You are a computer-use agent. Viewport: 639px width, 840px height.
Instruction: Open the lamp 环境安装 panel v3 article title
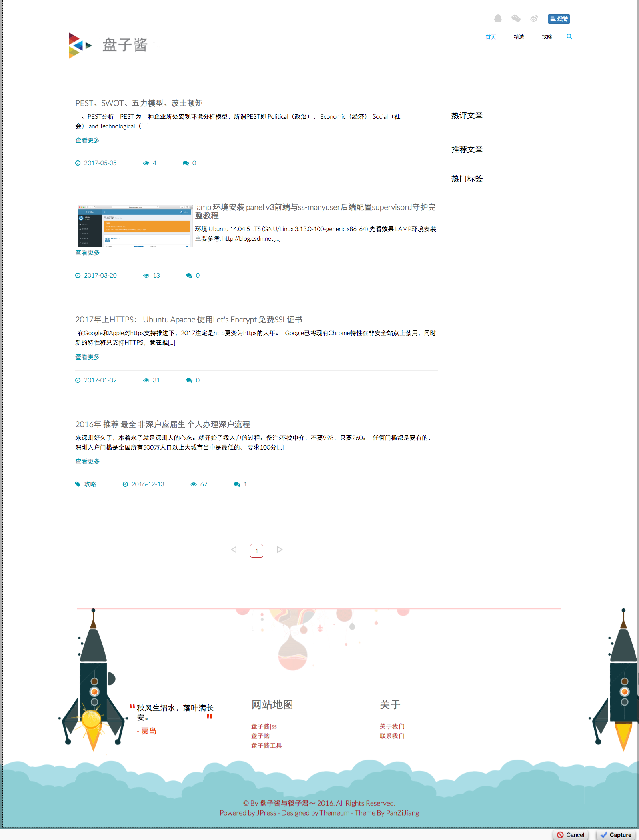click(x=315, y=211)
